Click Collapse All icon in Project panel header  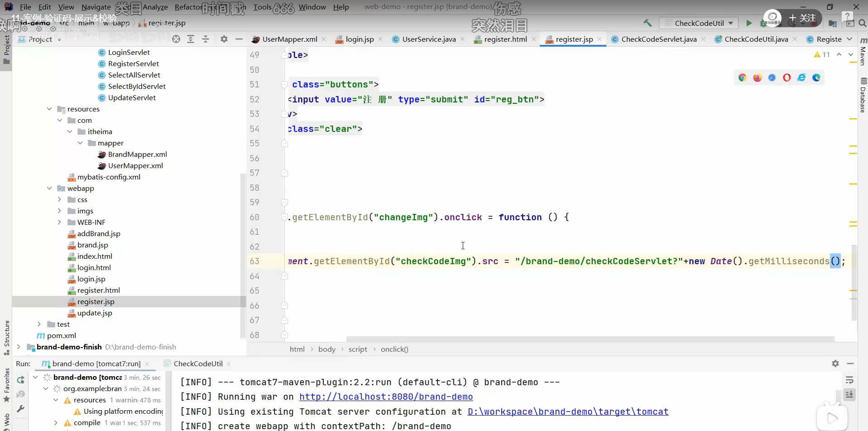[206, 39]
